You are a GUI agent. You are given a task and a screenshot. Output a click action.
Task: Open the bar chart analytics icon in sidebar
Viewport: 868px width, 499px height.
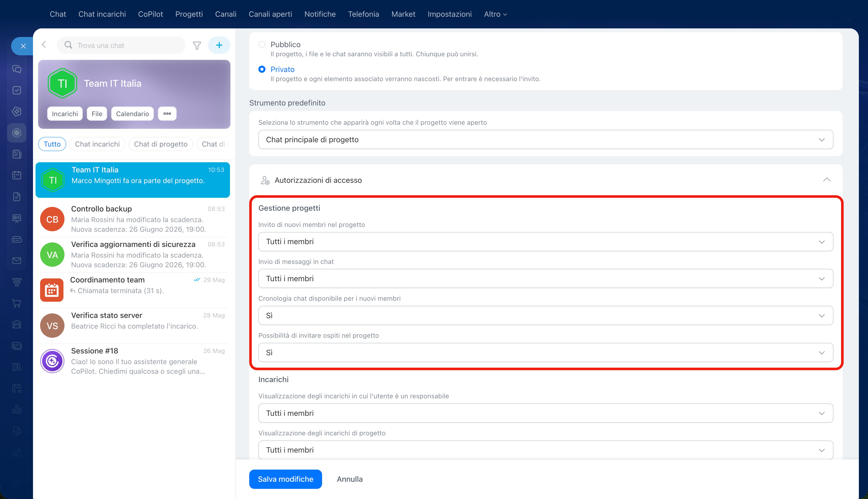pos(17,409)
